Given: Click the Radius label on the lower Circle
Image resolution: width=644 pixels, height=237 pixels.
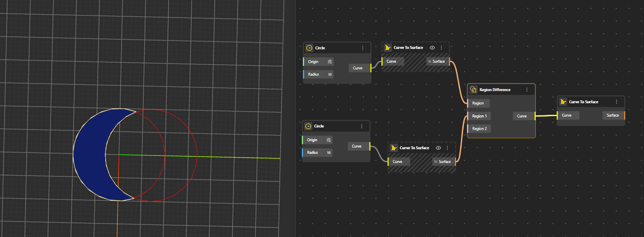Looking at the screenshot, I should (x=312, y=153).
